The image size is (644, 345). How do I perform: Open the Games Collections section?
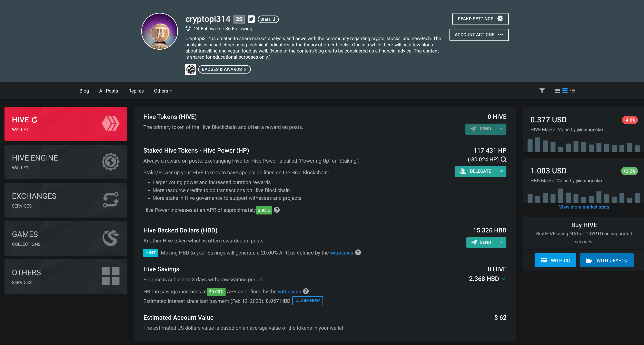click(66, 238)
